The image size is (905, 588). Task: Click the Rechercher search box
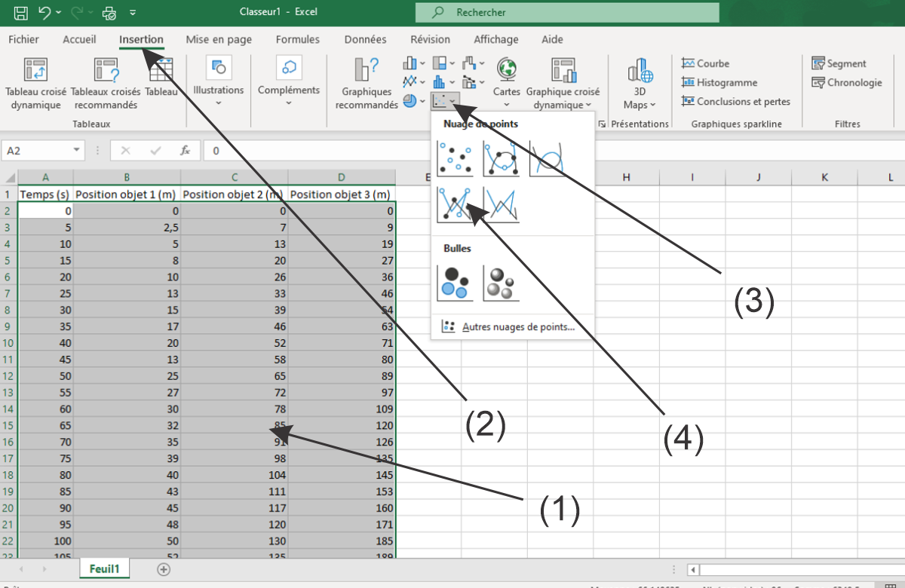coord(566,12)
